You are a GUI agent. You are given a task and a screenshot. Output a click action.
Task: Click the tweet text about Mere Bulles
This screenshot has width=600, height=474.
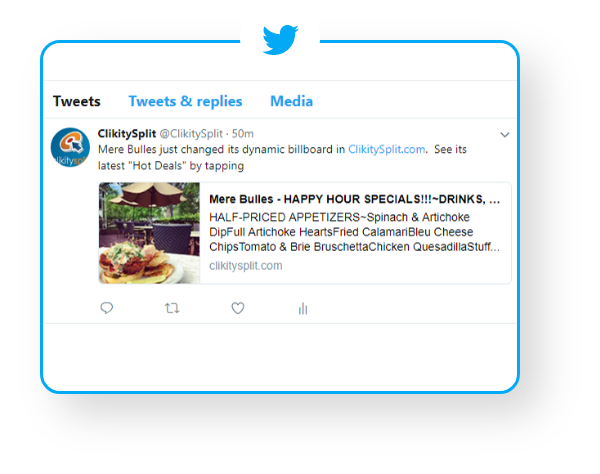pos(282,157)
